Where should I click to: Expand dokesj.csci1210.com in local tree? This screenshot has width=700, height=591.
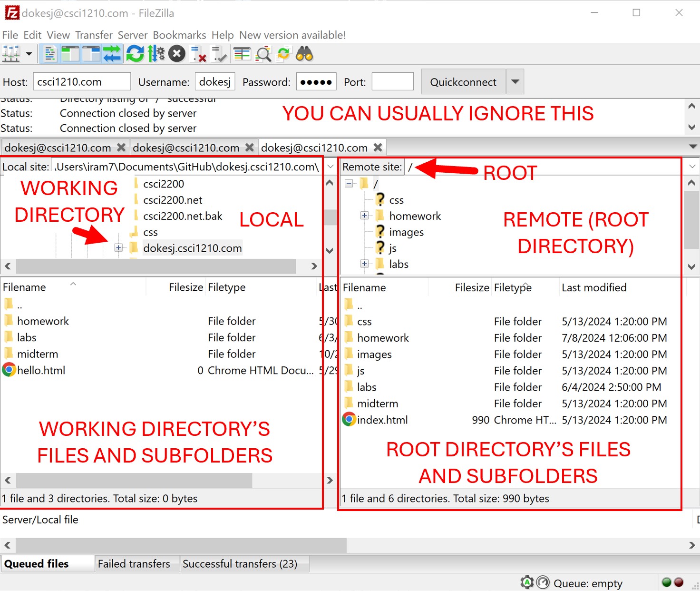pos(118,248)
